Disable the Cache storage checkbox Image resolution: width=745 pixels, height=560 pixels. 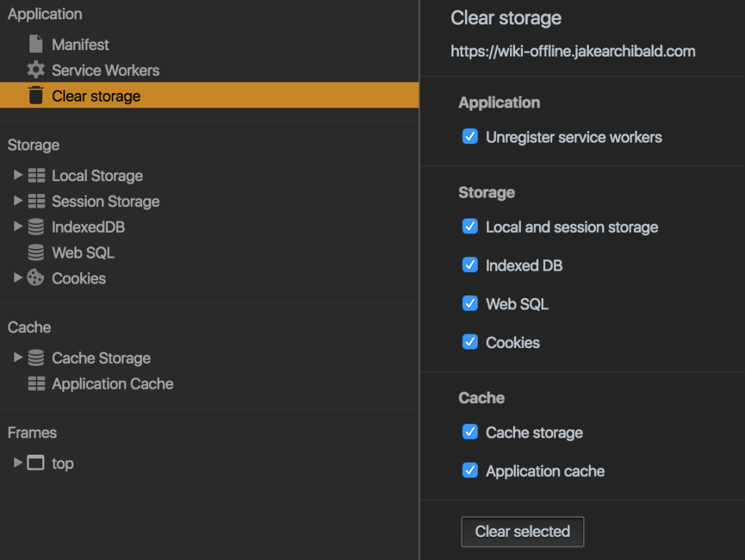pyautogui.click(x=470, y=432)
